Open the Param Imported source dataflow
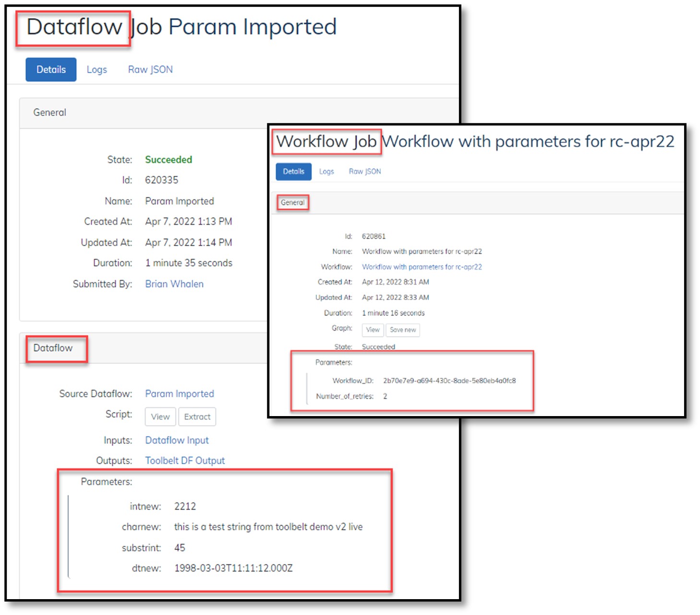Image resolution: width=700 pixels, height=615 pixels. (179, 394)
